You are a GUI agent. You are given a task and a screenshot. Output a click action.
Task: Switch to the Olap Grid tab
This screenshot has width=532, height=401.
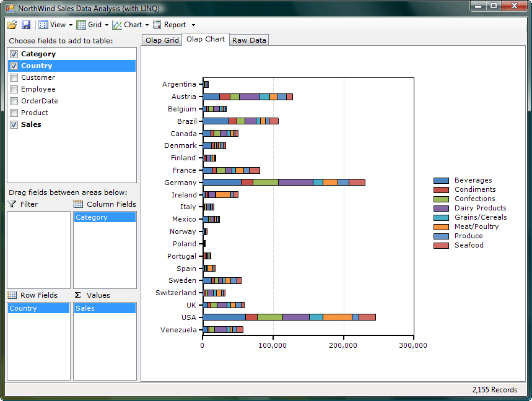pos(162,40)
